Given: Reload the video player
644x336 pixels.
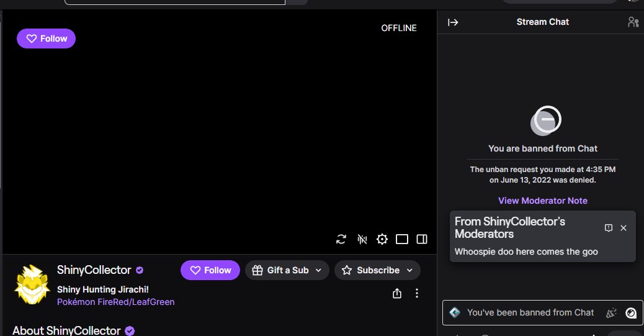Looking at the screenshot, I should pos(341,239).
